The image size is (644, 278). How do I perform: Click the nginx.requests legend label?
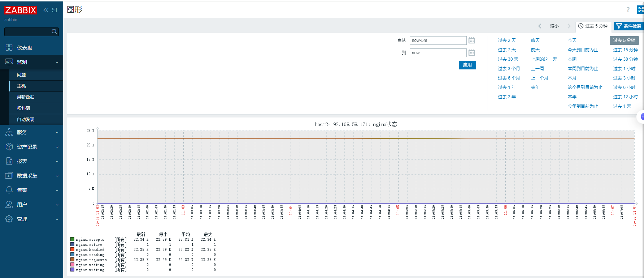point(91,260)
